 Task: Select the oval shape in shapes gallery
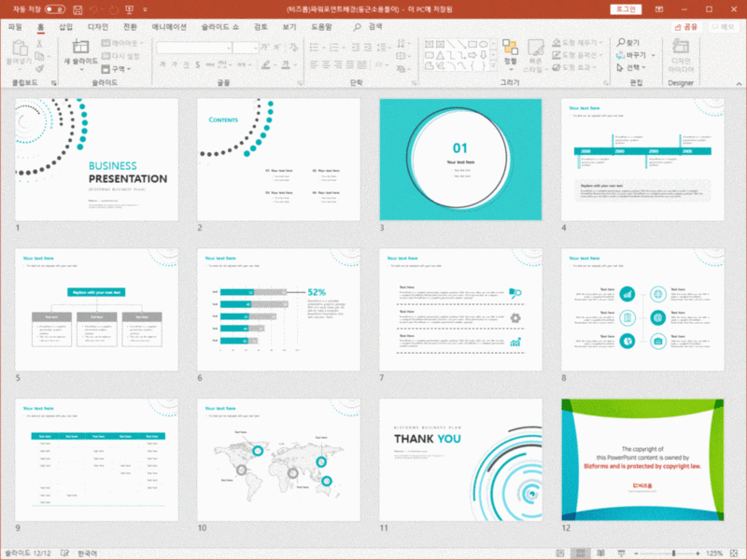[484, 44]
